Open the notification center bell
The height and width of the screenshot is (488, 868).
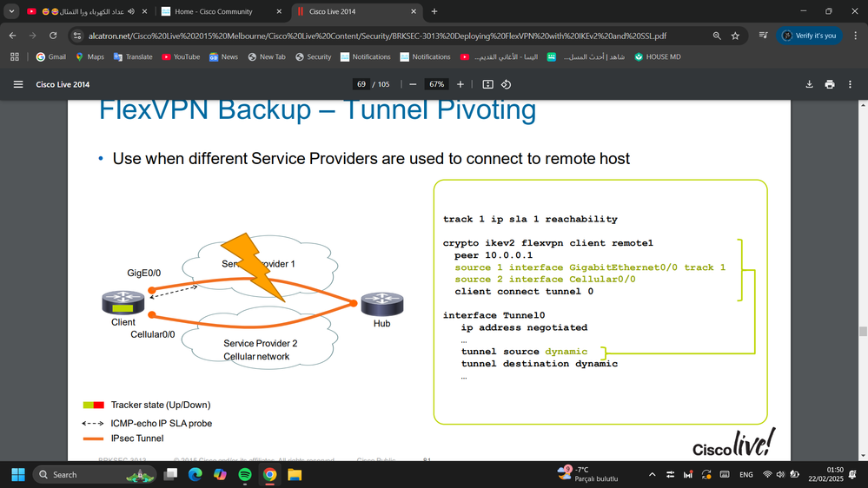click(853, 475)
